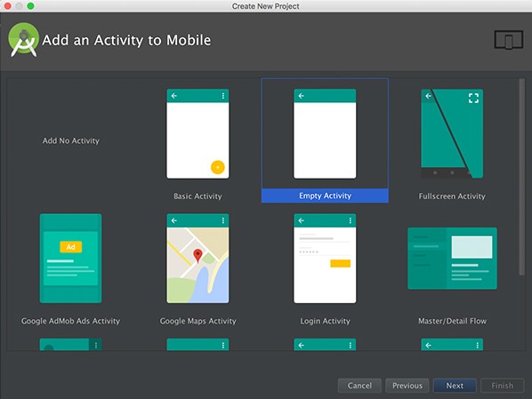
Task: Click the overflow dots in Login Activity preview
Action: click(351, 220)
